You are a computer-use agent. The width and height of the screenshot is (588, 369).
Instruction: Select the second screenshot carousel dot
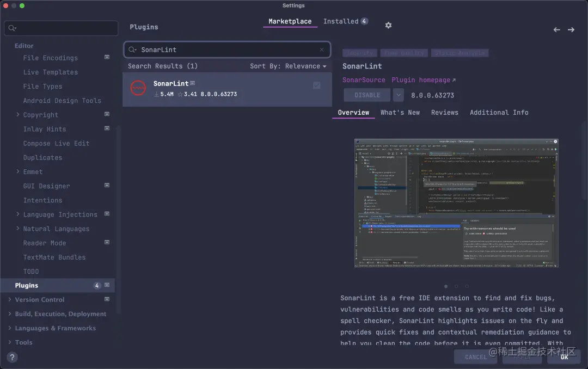456,286
